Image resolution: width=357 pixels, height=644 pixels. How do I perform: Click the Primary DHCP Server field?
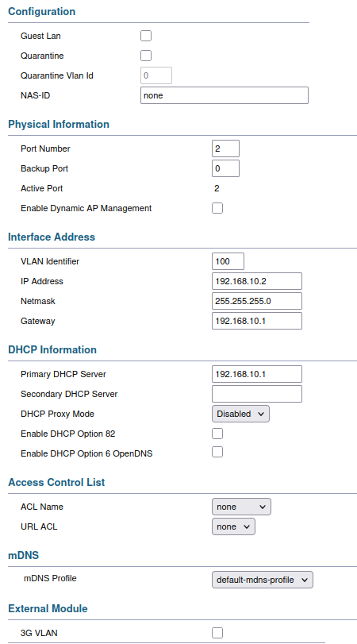click(x=257, y=374)
